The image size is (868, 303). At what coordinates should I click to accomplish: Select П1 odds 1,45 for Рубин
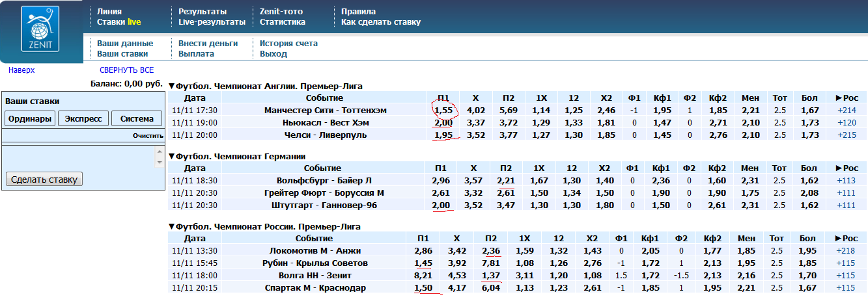(x=423, y=263)
